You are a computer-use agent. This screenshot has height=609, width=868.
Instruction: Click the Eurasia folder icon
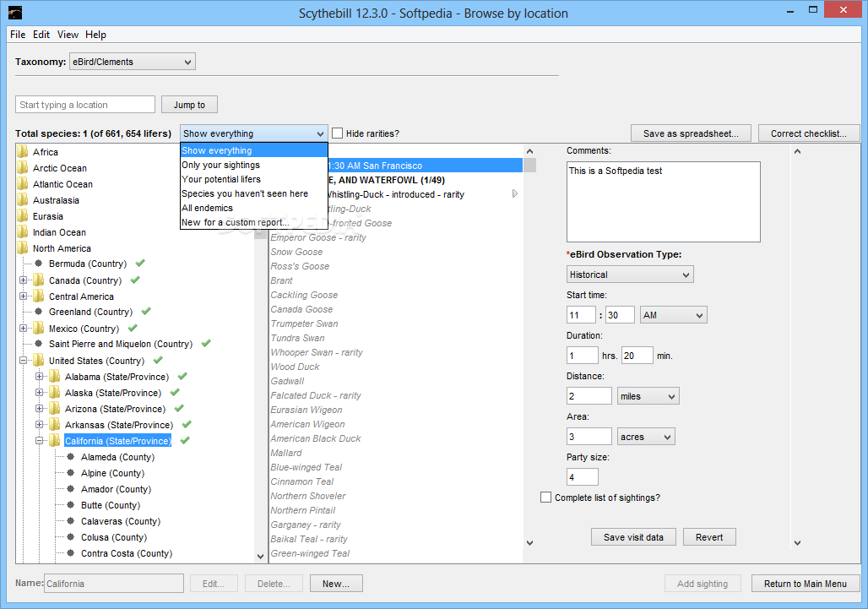[x=22, y=216]
